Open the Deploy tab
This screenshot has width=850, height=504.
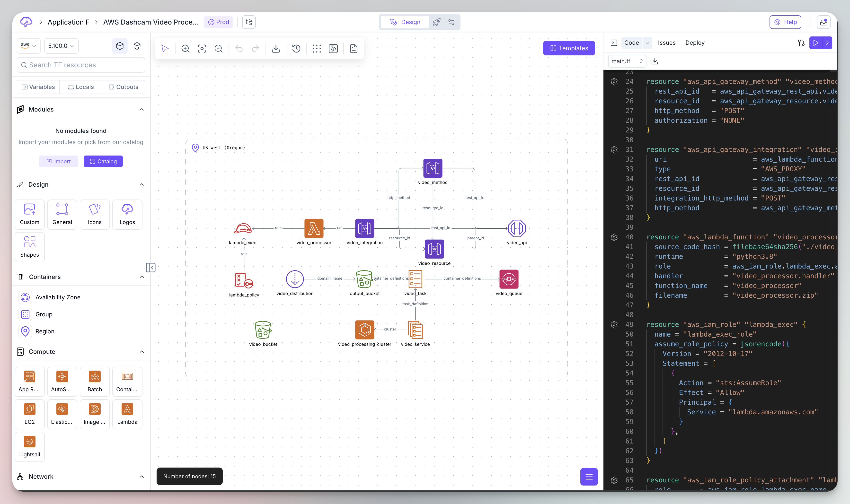695,43
